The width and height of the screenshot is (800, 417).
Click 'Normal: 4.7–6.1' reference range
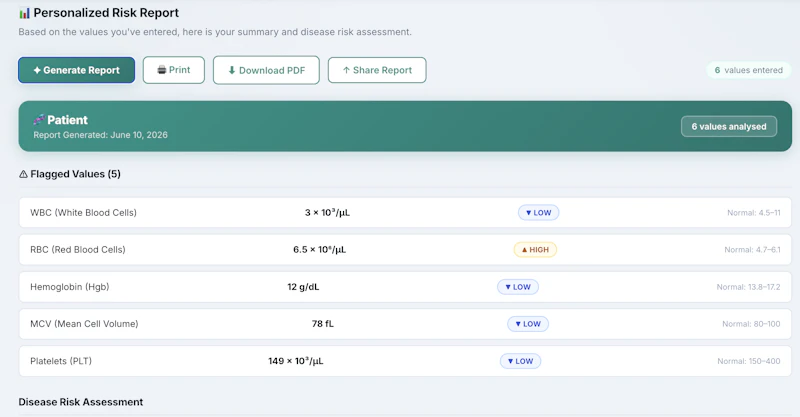point(752,250)
